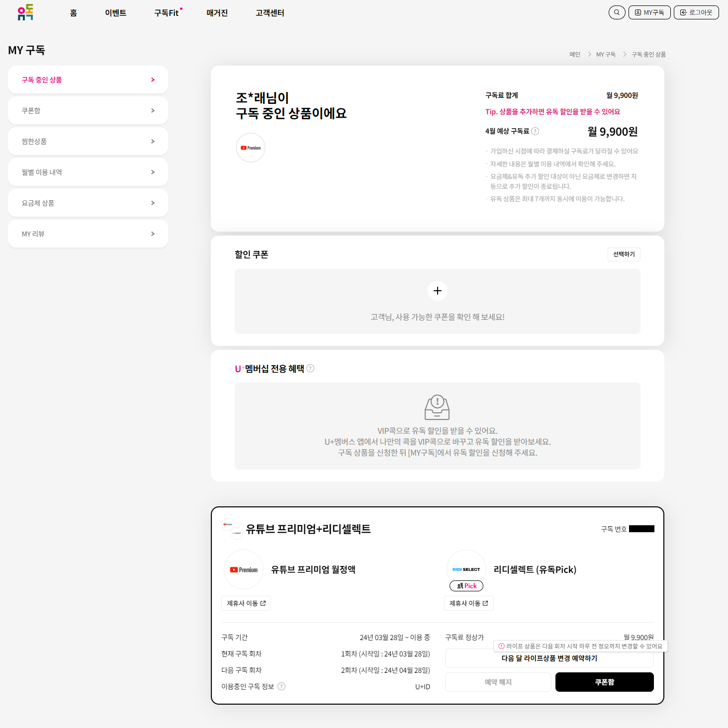This screenshot has height=728, width=728.
Task: Click 구독 중인 상품 breadcrumb item
Action: coord(648,54)
